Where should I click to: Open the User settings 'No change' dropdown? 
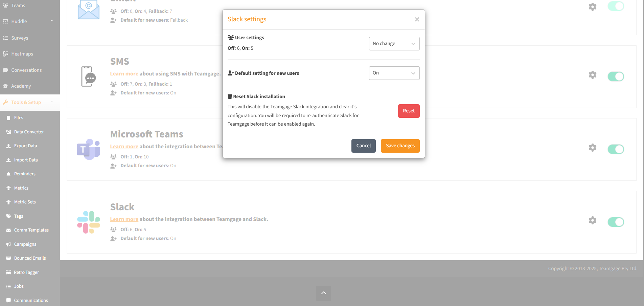pos(394,44)
